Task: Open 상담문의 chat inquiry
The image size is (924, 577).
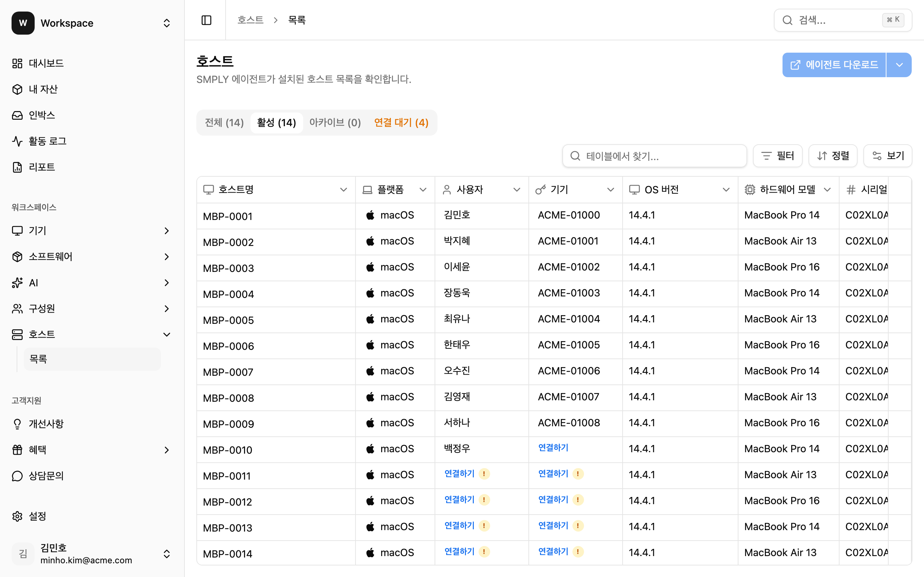Action: (x=46, y=476)
